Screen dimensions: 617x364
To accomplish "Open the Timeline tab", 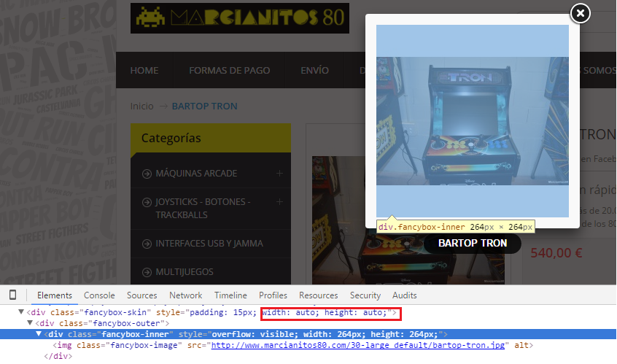I will (230, 295).
